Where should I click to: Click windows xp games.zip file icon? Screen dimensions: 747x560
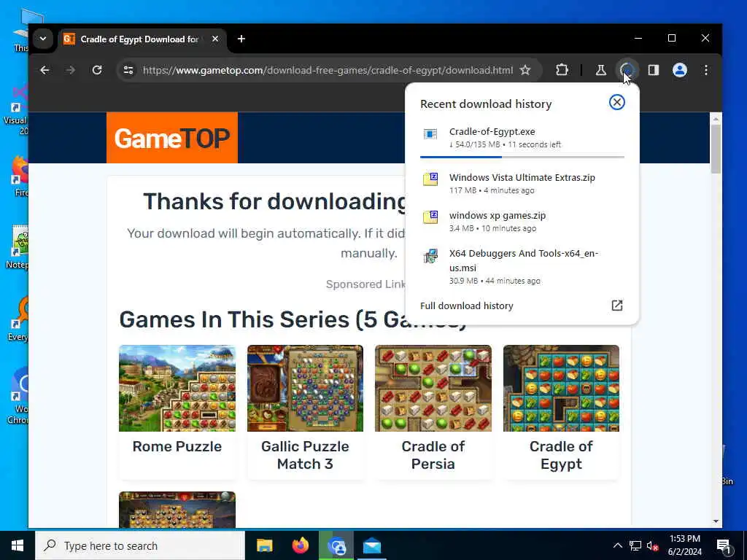[x=430, y=217]
